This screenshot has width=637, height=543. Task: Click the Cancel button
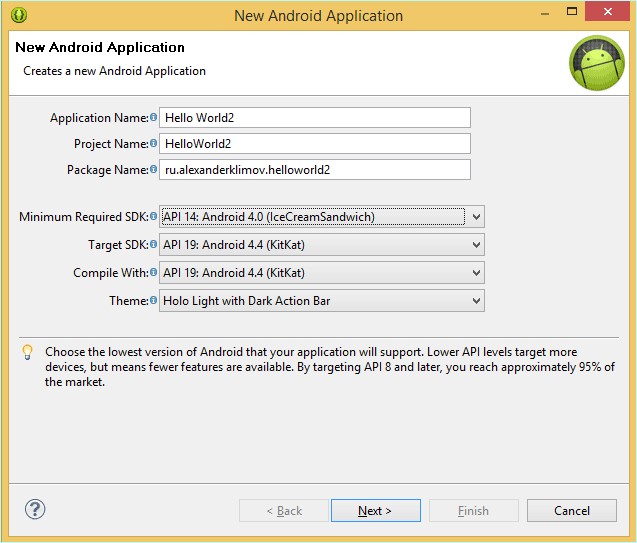[x=572, y=511]
